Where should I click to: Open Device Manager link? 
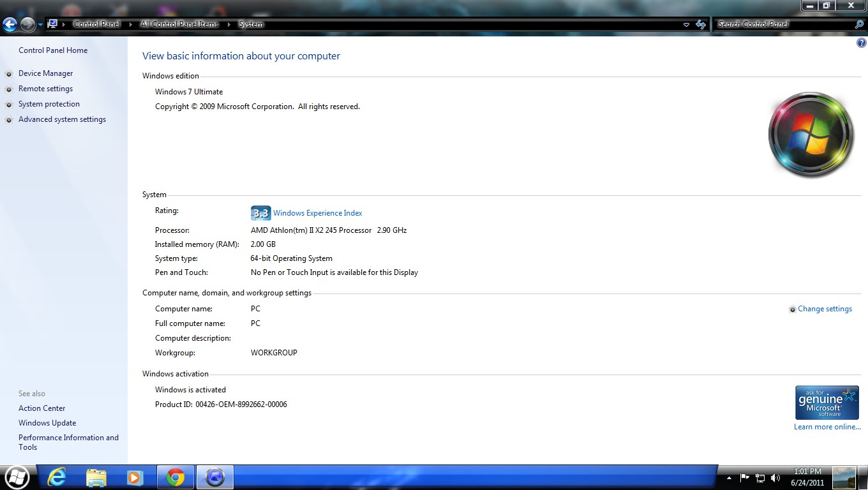point(46,73)
